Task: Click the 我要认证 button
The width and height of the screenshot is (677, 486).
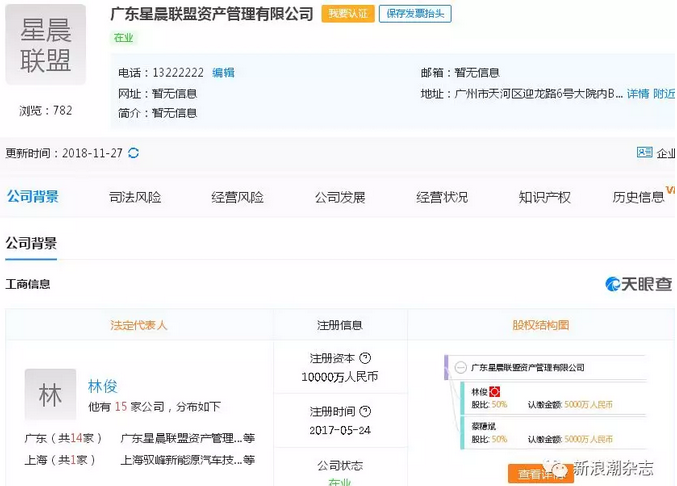Action: [x=348, y=14]
